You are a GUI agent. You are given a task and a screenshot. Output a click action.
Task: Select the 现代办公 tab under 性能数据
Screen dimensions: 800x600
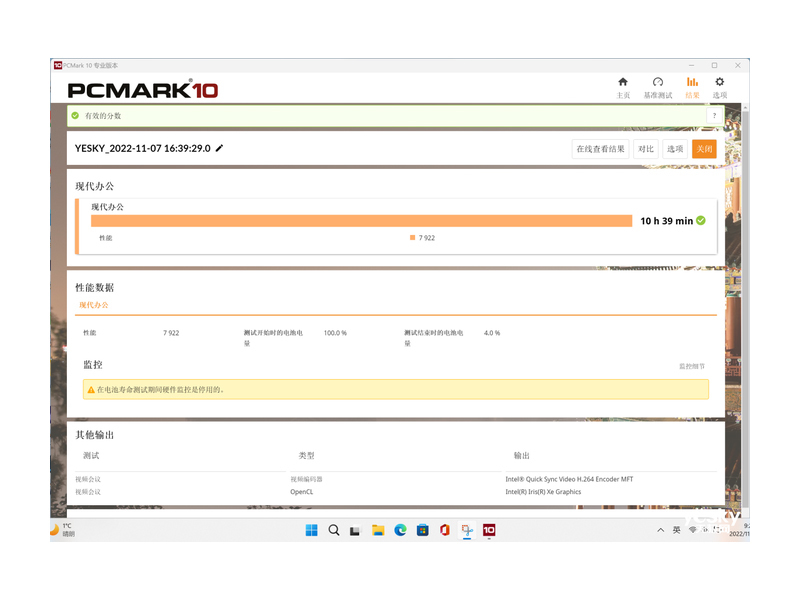click(93, 305)
